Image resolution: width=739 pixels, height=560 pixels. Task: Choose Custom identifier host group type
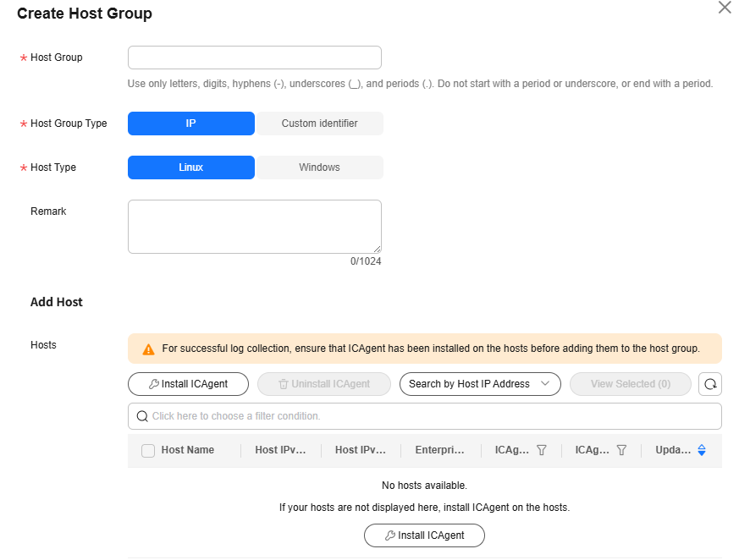319,124
